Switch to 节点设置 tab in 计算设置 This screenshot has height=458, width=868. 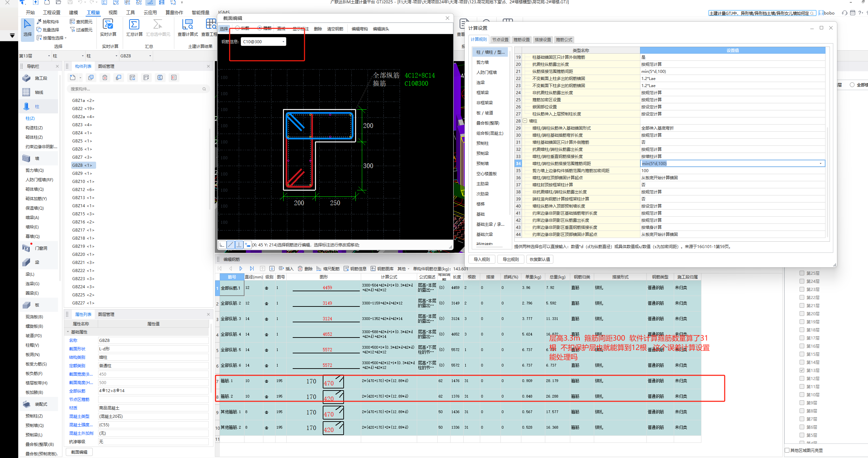pos(500,39)
